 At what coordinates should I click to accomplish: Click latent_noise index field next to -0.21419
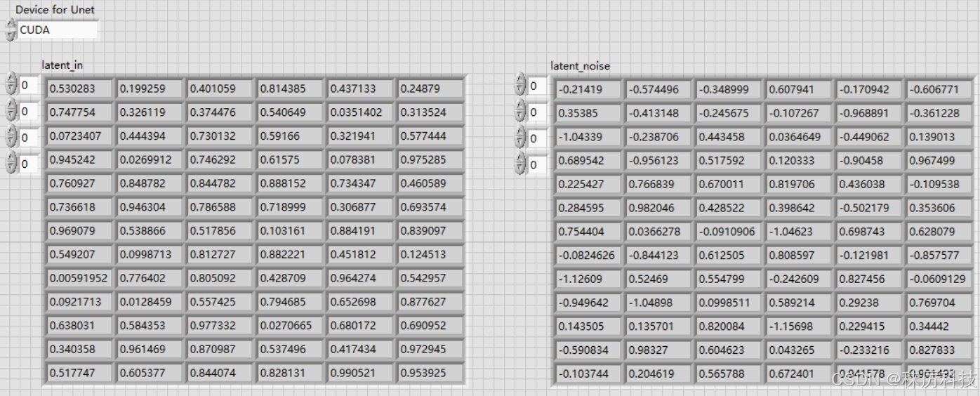(x=538, y=86)
